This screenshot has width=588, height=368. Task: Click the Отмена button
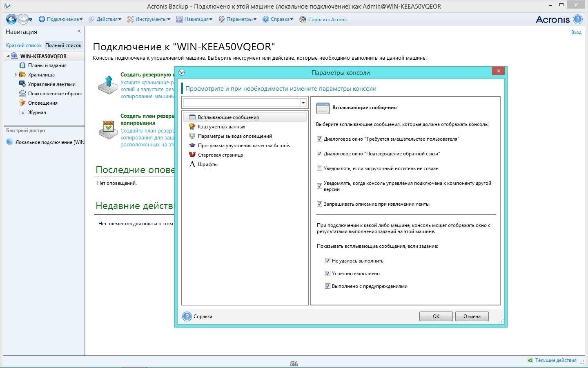tap(472, 316)
